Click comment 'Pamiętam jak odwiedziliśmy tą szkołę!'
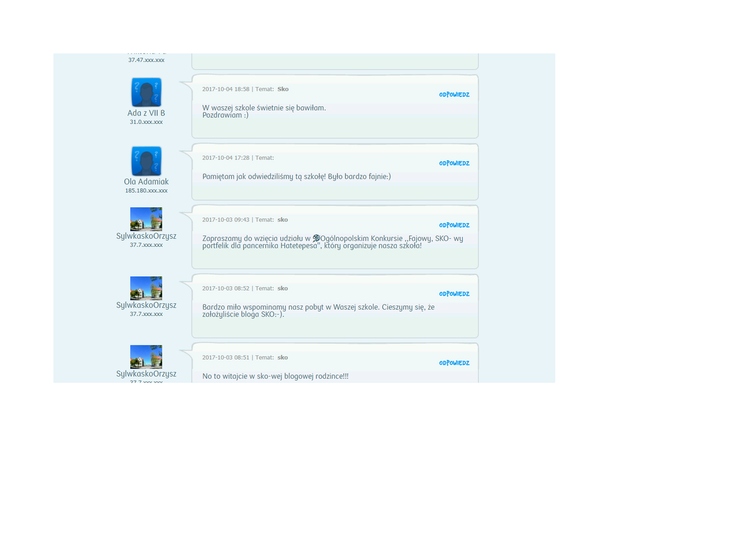The image size is (756, 534). click(x=264, y=177)
